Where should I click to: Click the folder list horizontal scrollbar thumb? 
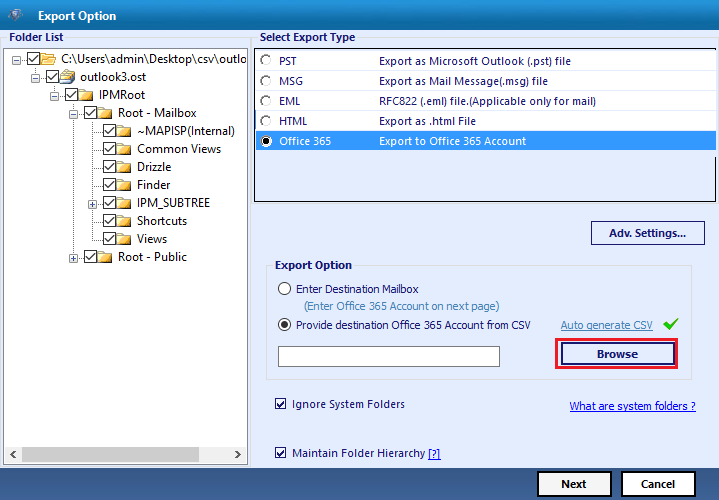pos(111,454)
